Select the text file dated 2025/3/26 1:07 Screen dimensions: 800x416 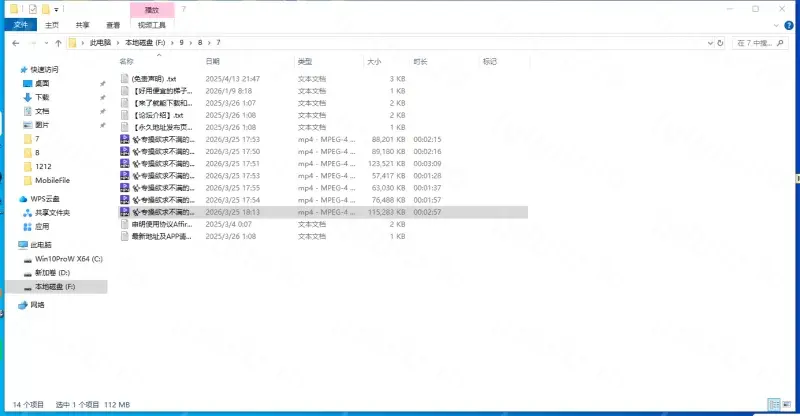tap(323, 103)
